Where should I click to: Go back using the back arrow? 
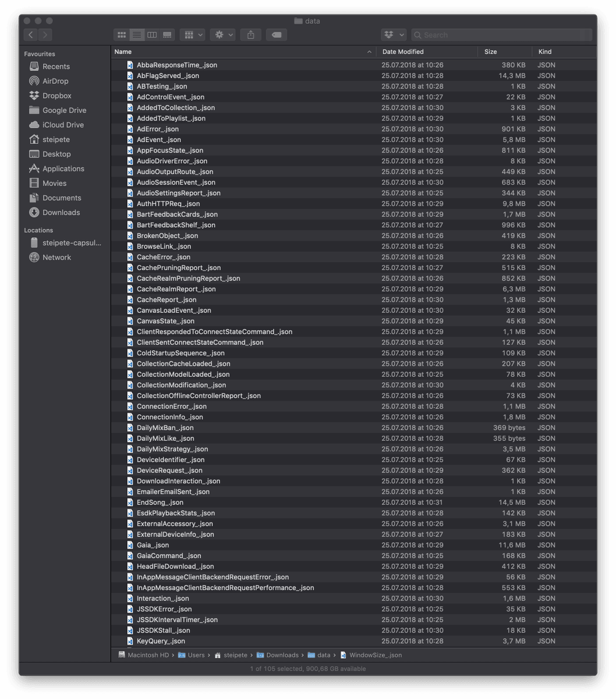(x=31, y=35)
